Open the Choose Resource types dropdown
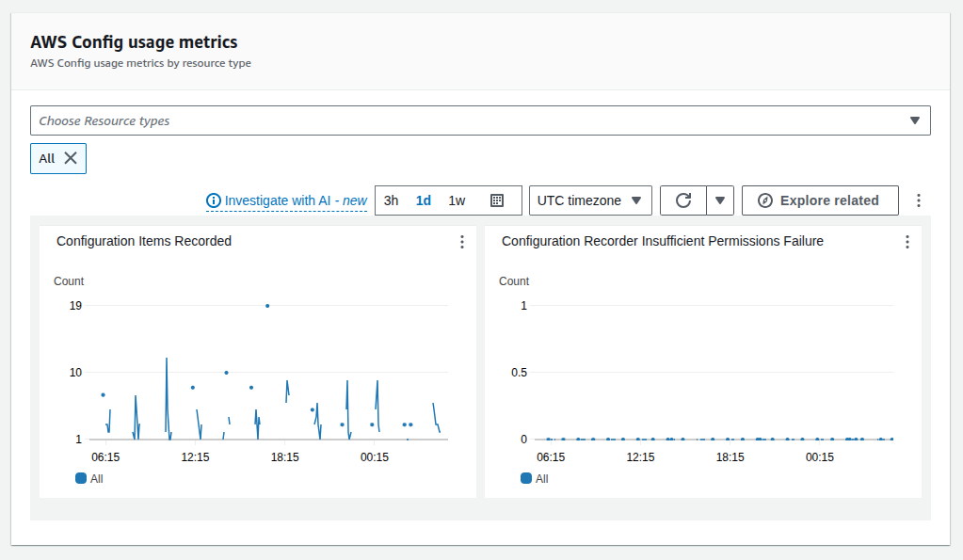The height and width of the screenshot is (560, 963). click(x=914, y=120)
